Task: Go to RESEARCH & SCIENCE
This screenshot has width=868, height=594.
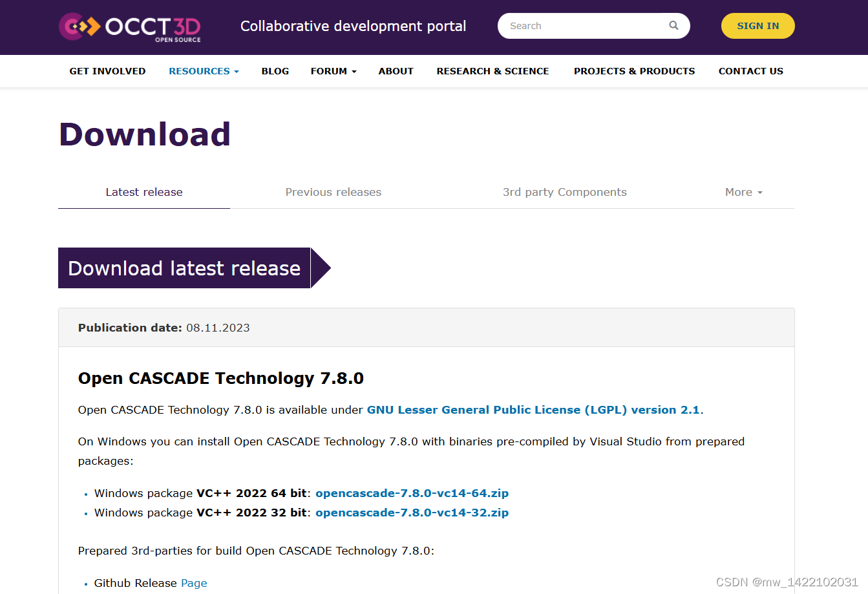Action: tap(492, 71)
